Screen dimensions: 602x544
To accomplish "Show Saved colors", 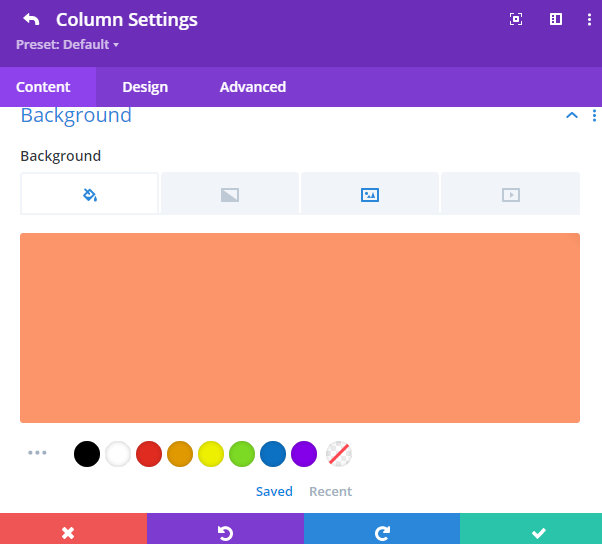I will pyautogui.click(x=274, y=491).
